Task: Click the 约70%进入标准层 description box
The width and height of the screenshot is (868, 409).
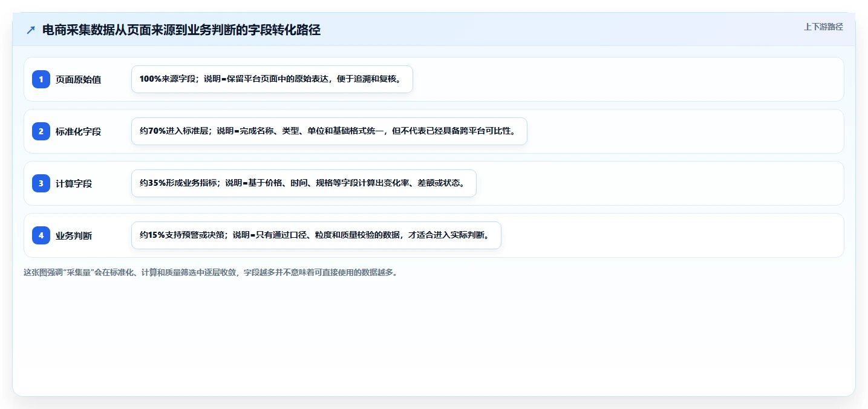Action: (x=329, y=131)
